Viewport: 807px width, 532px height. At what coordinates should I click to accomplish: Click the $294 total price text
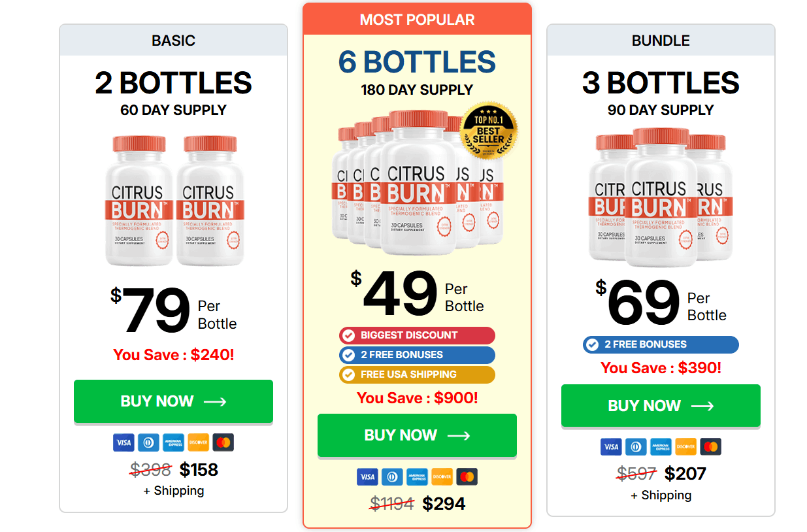point(444,504)
